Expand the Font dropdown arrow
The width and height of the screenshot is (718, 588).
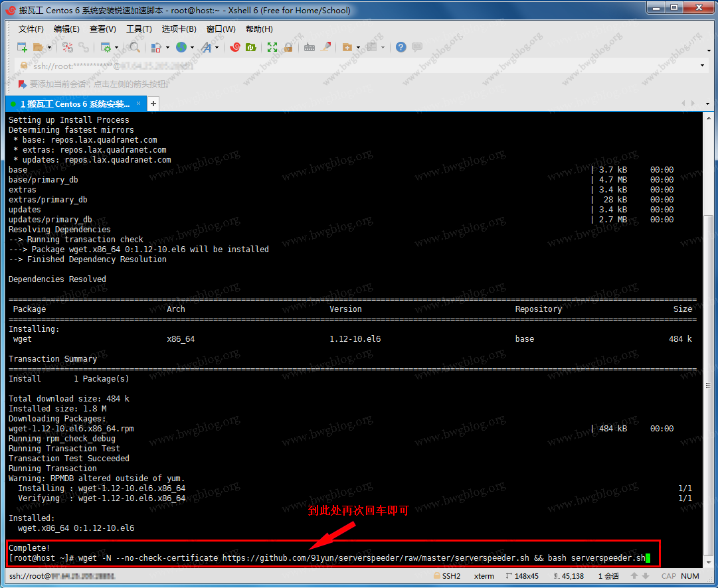tap(217, 47)
